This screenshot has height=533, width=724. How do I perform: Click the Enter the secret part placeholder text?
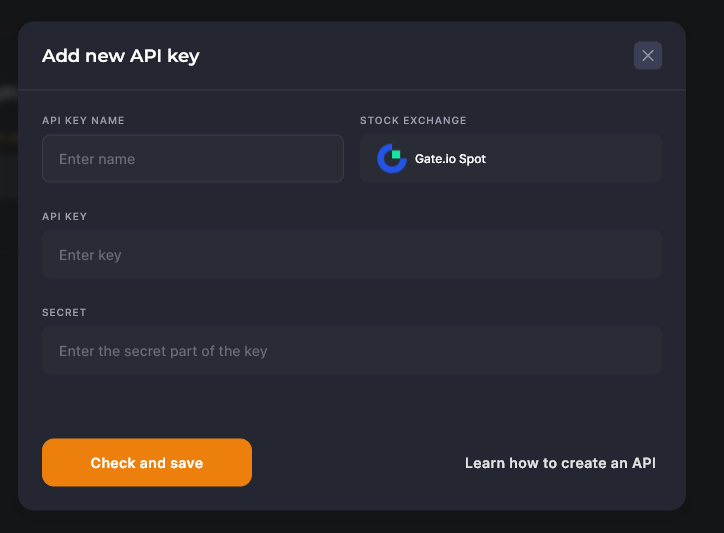(x=163, y=351)
